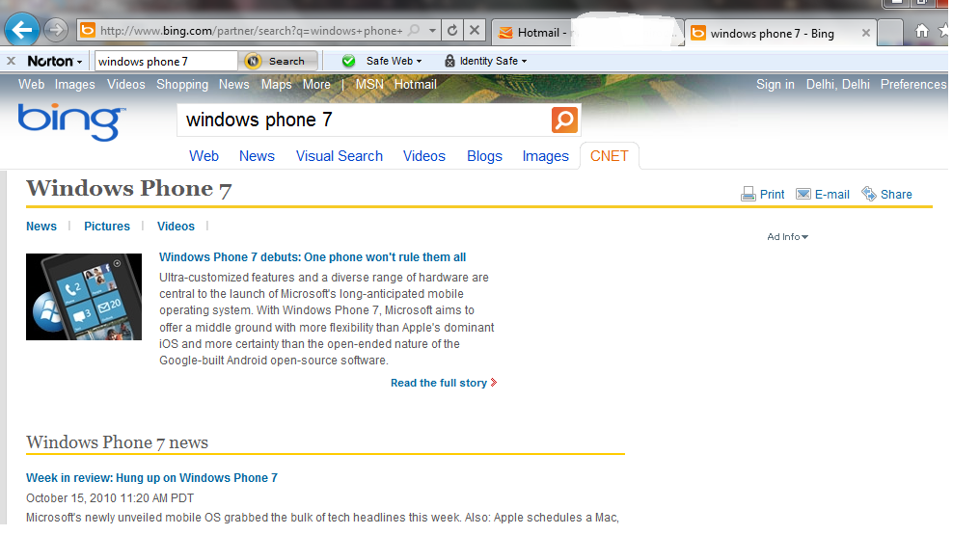Select the Blogs results tab
The image size is (980, 535).
coord(484,156)
